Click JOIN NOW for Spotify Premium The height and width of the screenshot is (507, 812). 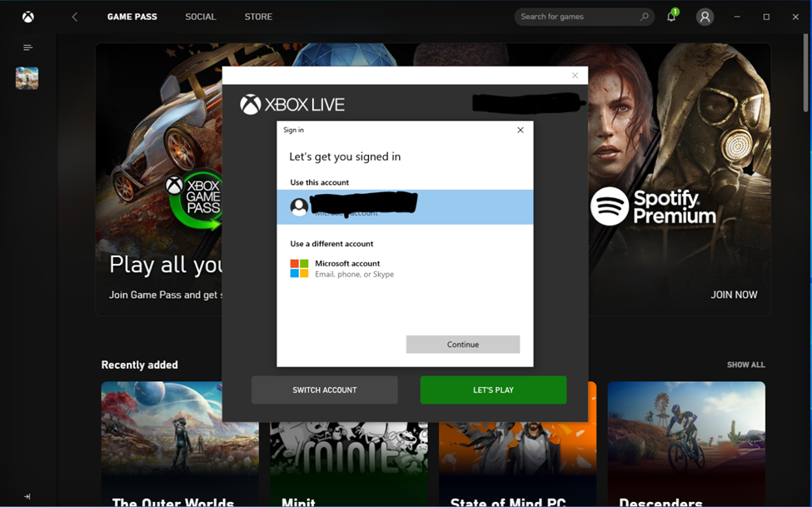(x=734, y=294)
